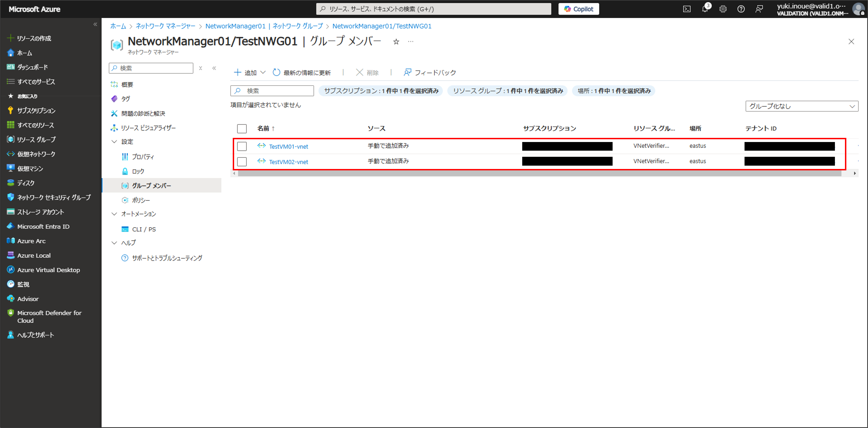
Task: Open リソース グループ filter pill
Action: coord(507,91)
